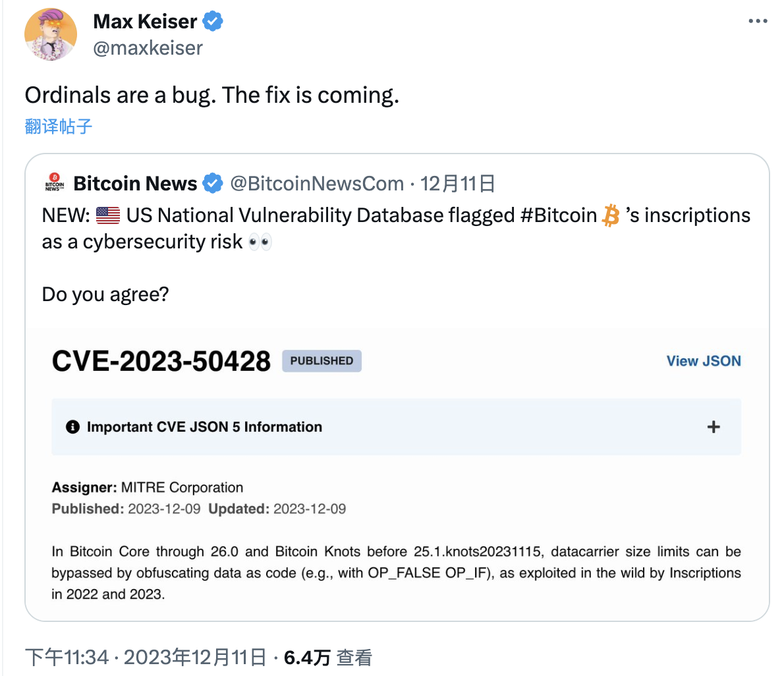Click the eyes emoji after cybersecurity risk
Image resolution: width=784 pixels, height=676 pixels.
click(260, 241)
